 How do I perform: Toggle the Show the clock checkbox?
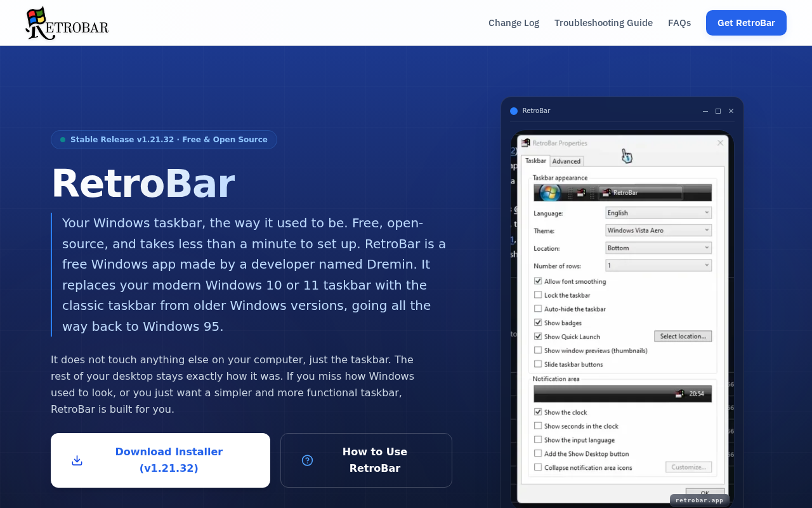538,412
